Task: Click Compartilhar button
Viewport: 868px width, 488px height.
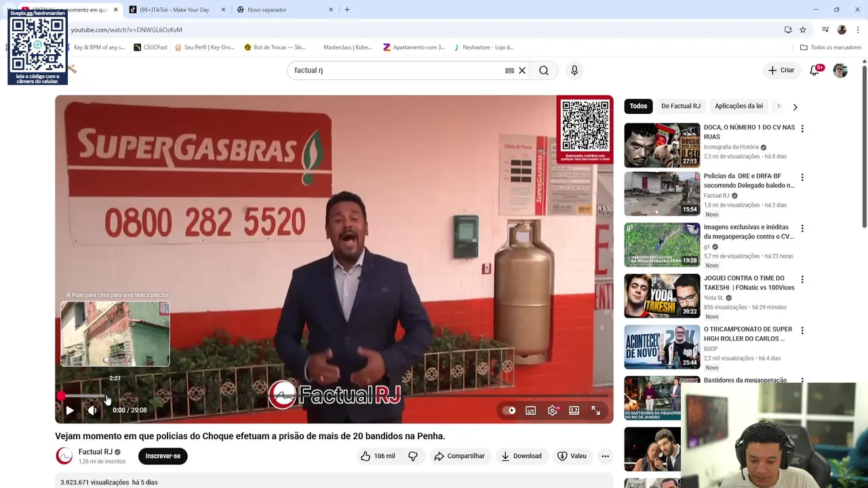Action: (460, 456)
